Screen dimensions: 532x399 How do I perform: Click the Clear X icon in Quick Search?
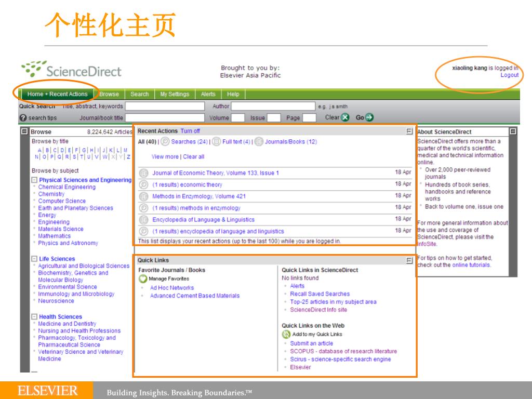pos(345,117)
